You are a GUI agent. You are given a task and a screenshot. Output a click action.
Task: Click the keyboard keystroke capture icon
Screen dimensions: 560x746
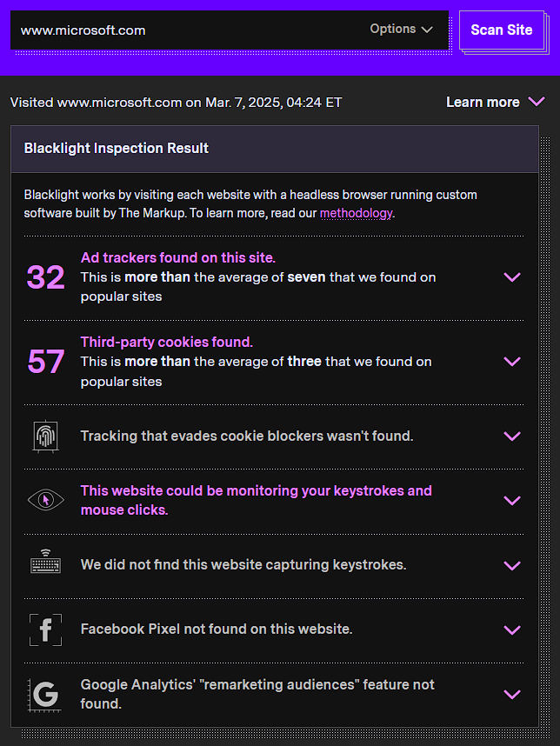[45, 564]
